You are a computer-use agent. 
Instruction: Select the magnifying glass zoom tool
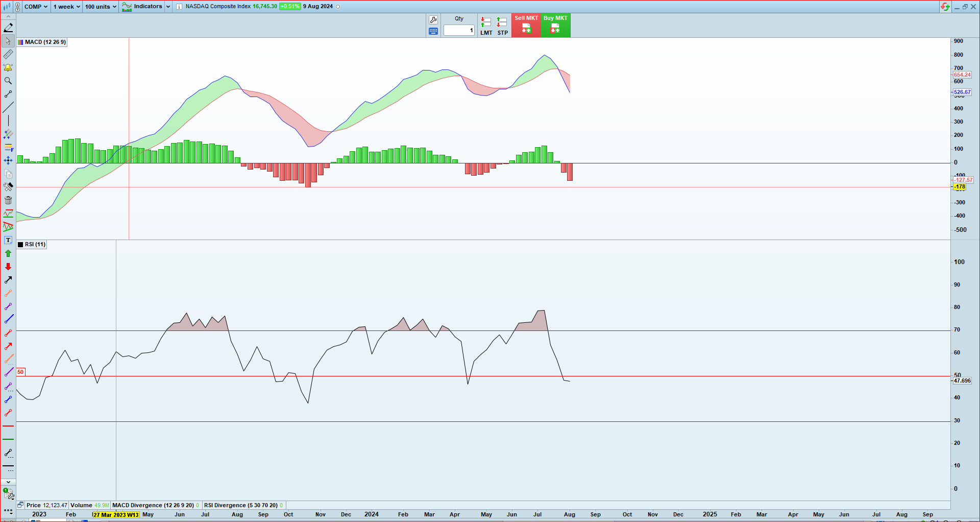tap(8, 81)
